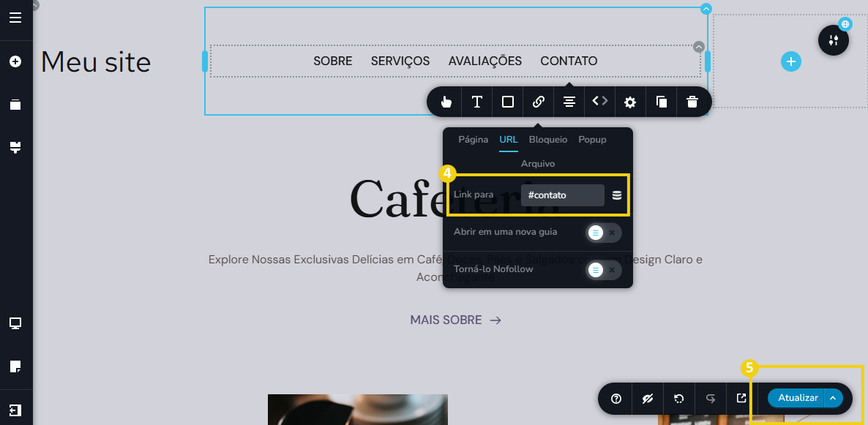Open the link settings icon

click(x=539, y=102)
